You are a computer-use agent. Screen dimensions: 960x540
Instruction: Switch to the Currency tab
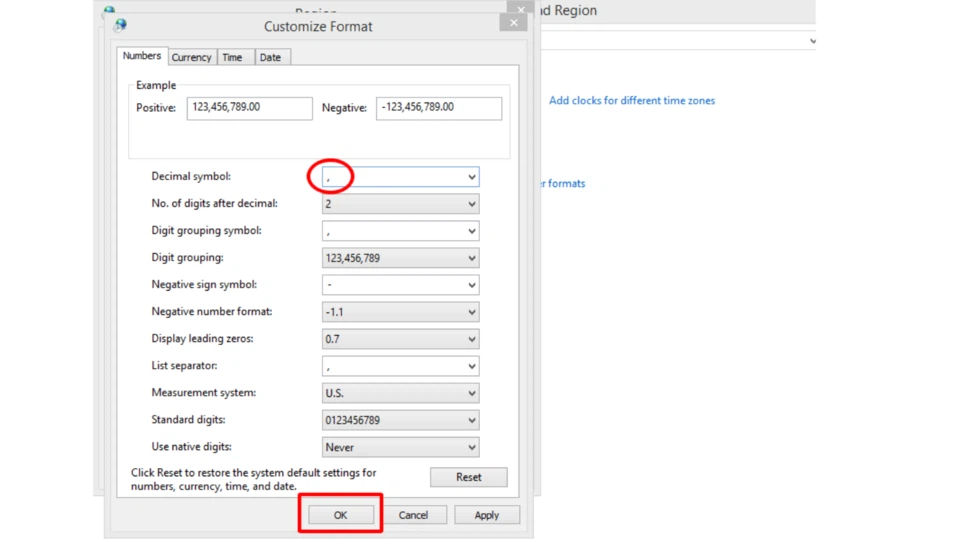(x=191, y=58)
